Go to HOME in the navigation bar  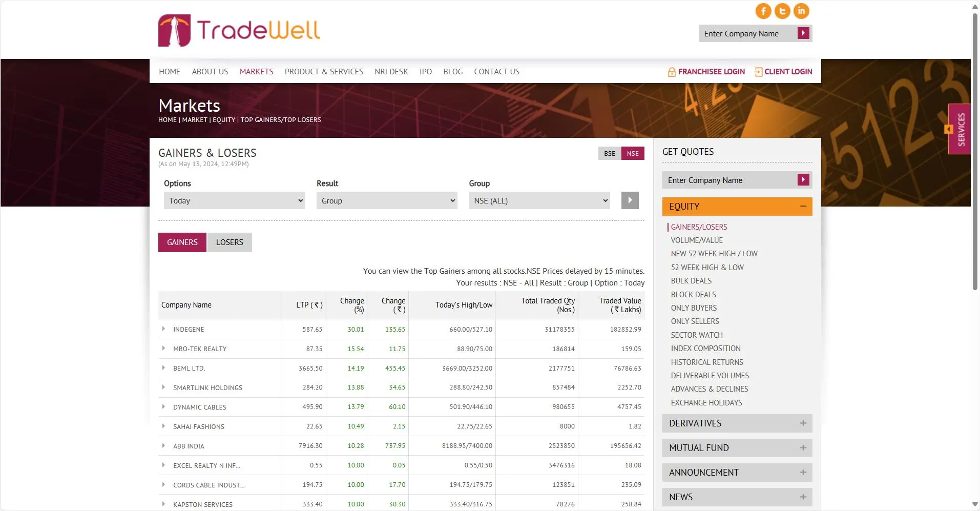pyautogui.click(x=170, y=72)
